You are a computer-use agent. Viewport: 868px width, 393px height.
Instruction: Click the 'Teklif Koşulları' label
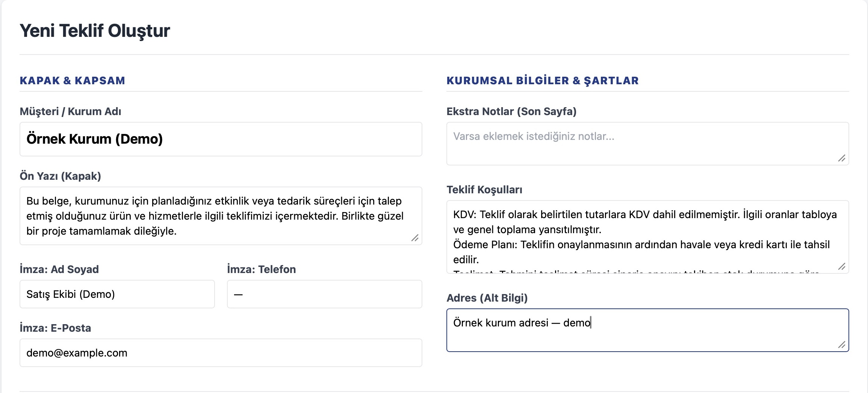484,190
